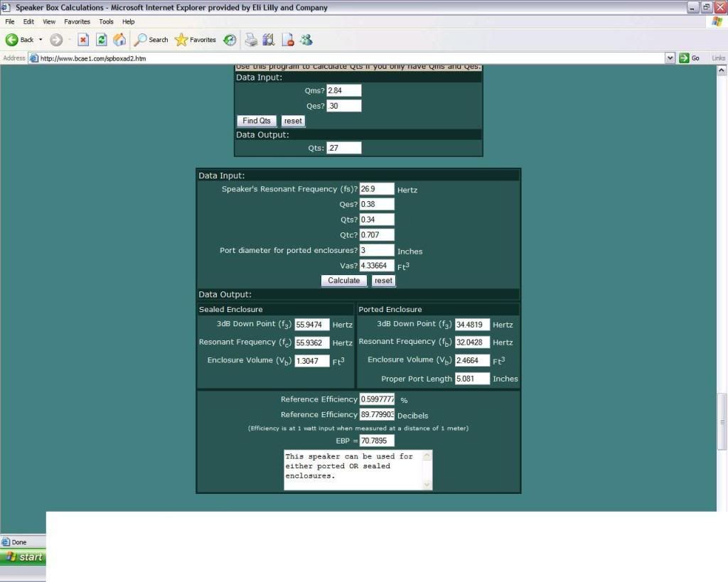This screenshot has height=582, width=728.
Task: Select the Qts output field showing .27
Action: [x=344, y=148]
